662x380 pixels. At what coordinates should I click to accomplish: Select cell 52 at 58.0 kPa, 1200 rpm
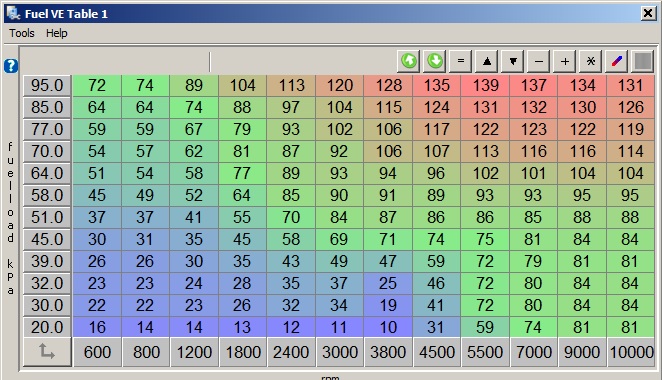pyautogui.click(x=195, y=195)
